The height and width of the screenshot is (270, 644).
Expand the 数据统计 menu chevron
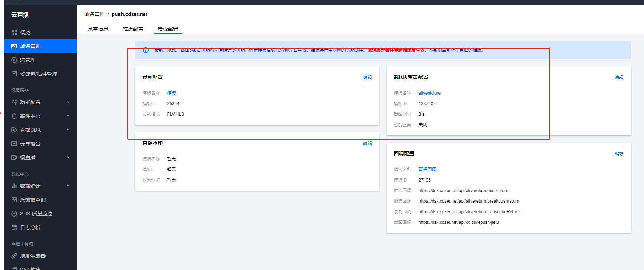pos(68,186)
